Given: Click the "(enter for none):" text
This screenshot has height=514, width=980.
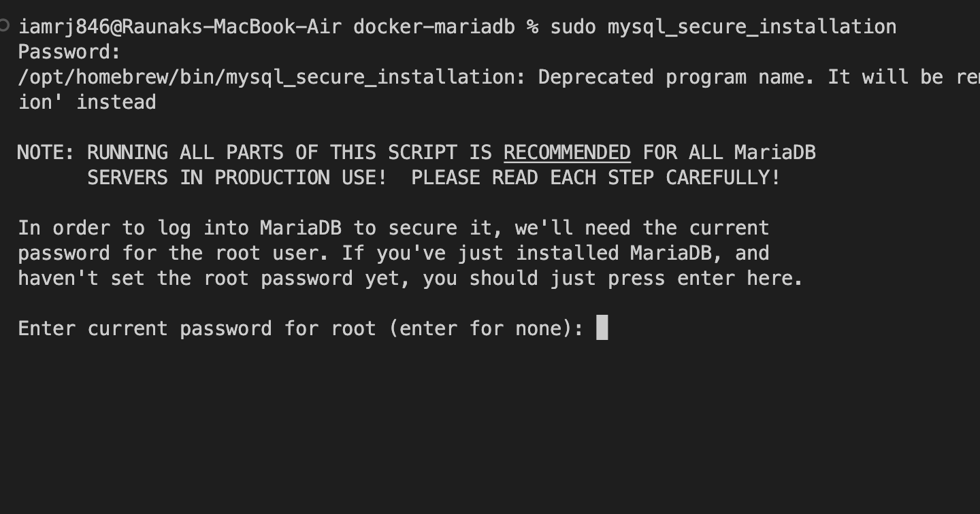Looking at the screenshot, I should pos(486,328).
